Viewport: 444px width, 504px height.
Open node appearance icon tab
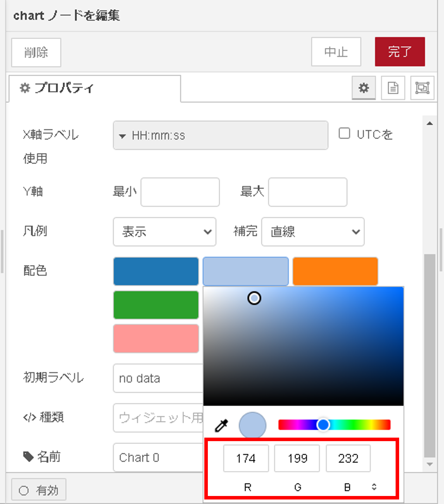[x=422, y=88]
